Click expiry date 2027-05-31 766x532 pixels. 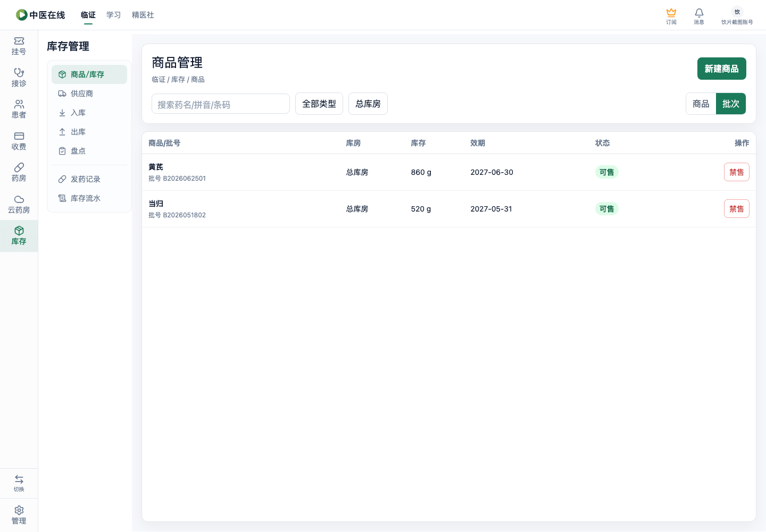[x=492, y=209]
